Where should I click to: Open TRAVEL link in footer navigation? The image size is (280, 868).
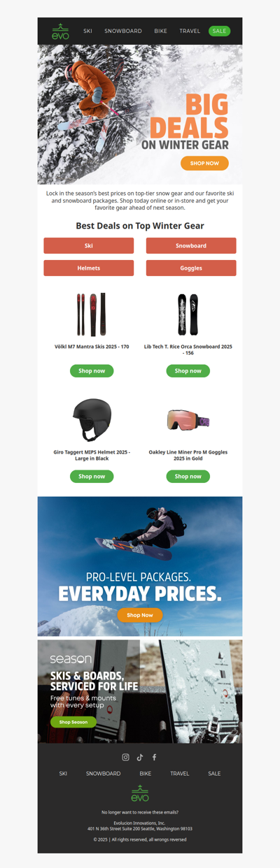[x=180, y=774]
